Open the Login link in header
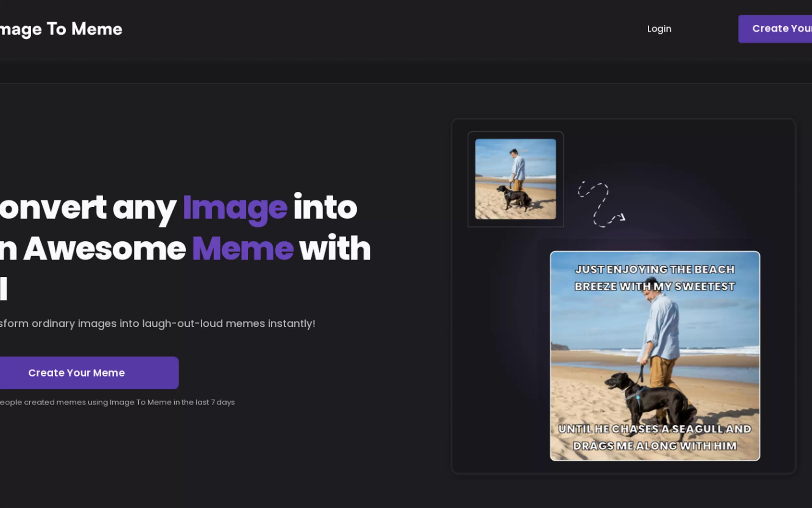 tap(659, 29)
